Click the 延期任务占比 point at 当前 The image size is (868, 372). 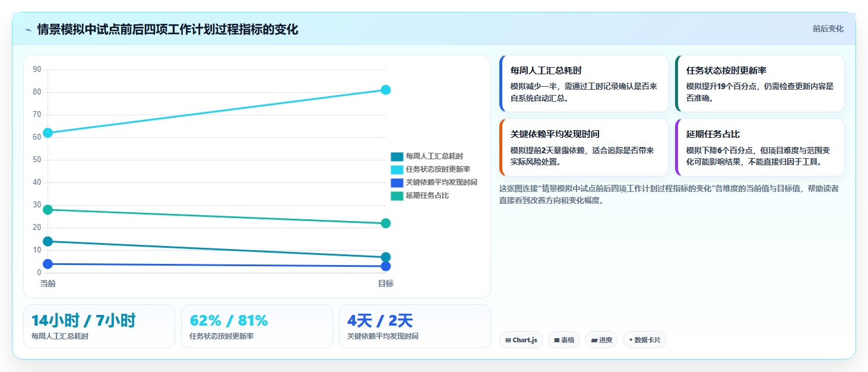tap(48, 210)
